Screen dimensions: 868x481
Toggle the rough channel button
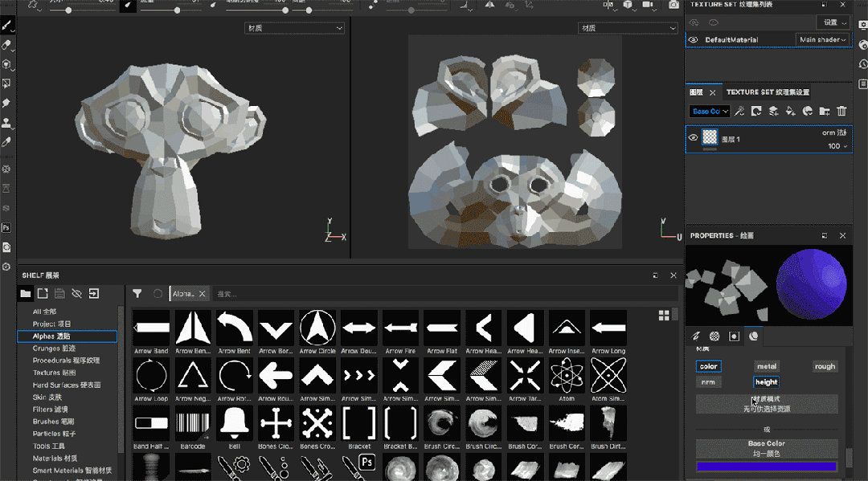(x=825, y=366)
